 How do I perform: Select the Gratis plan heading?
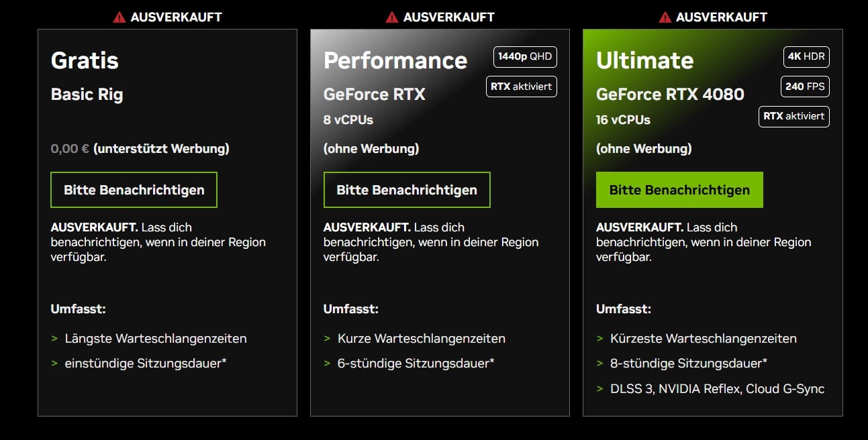tap(85, 60)
